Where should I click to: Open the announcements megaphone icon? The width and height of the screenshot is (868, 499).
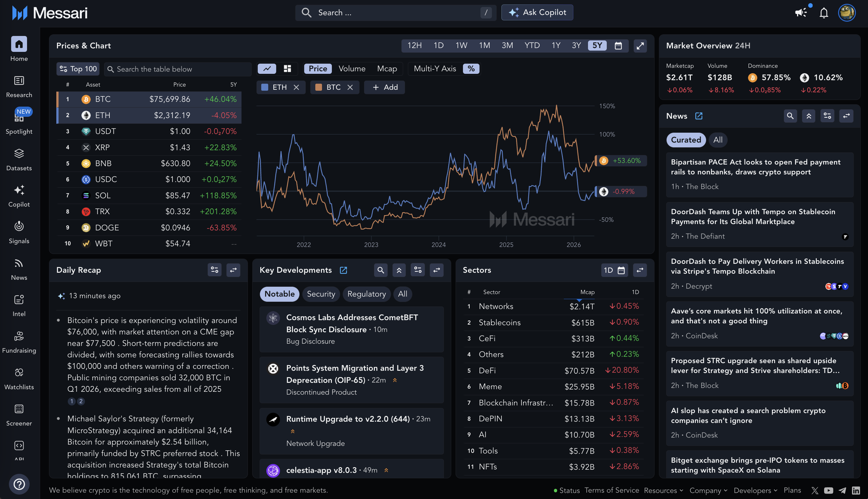801,13
